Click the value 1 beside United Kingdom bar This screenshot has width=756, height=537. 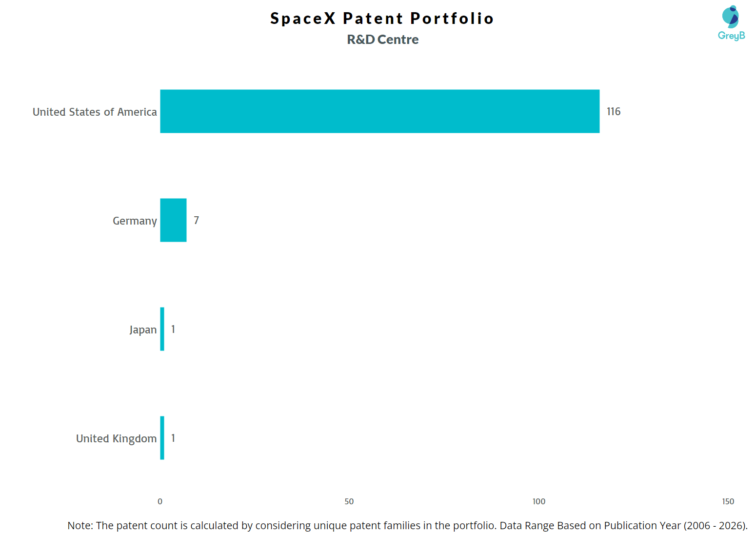point(173,438)
